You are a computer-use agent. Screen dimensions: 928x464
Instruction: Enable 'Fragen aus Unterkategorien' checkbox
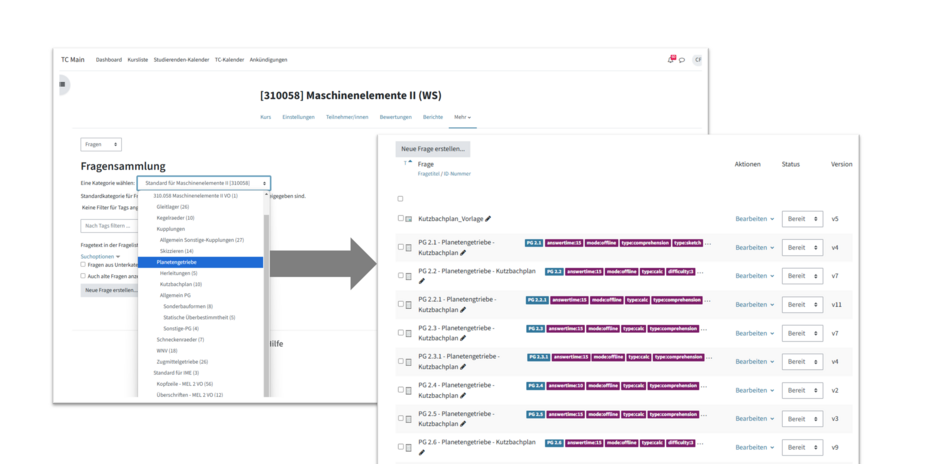pos(83,265)
